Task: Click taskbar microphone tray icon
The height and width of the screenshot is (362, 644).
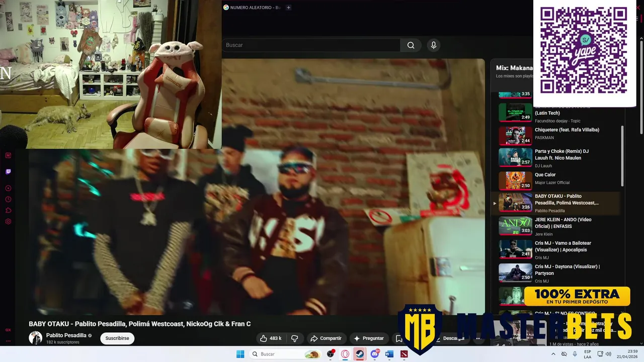Action: 575,354
